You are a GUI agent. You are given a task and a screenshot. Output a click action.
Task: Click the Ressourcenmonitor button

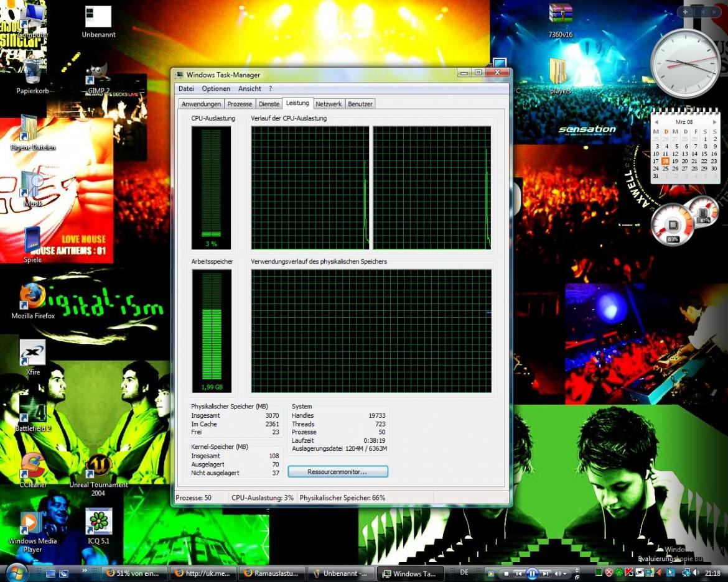(337, 471)
